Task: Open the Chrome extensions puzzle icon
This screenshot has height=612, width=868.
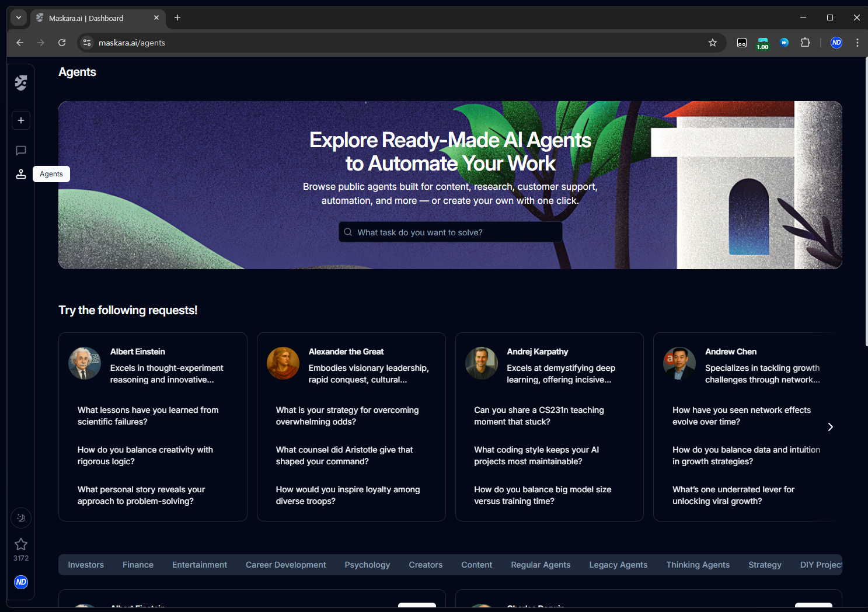Action: [x=806, y=43]
